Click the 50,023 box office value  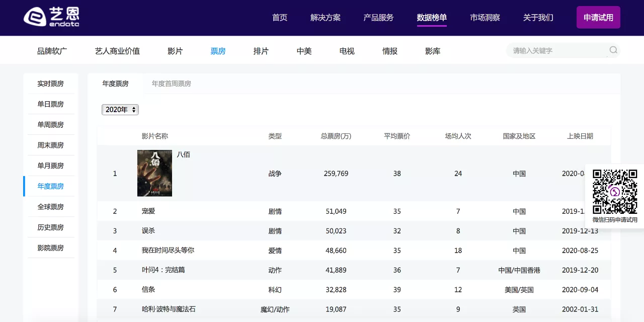[x=336, y=231]
